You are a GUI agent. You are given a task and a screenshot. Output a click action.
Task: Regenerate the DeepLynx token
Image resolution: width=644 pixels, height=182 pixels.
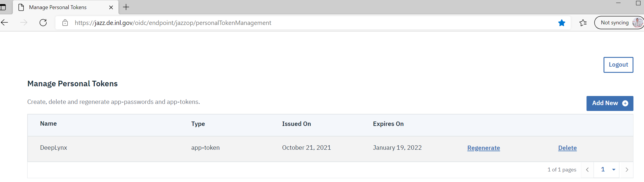tap(484, 148)
